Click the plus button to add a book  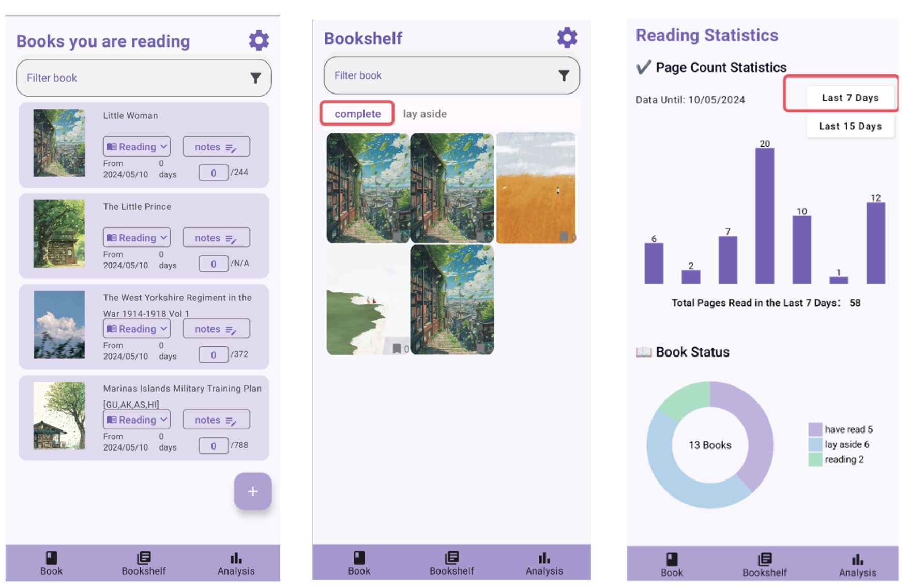point(253,491)
